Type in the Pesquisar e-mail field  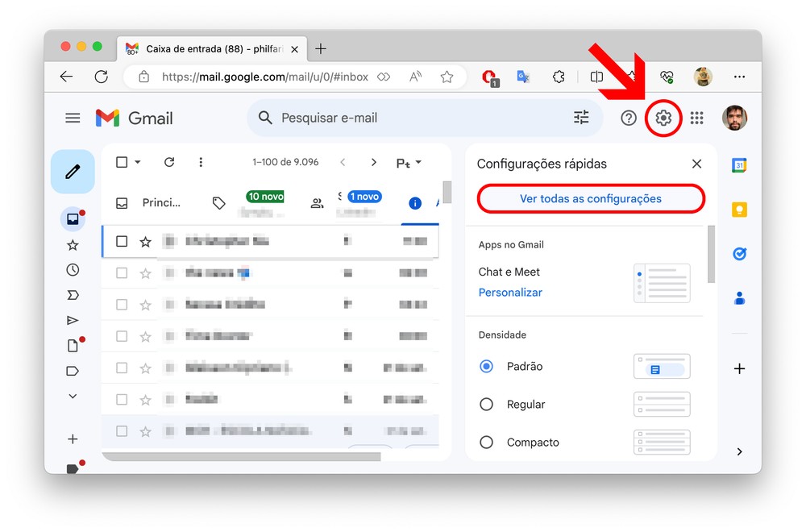coord(419,118)
